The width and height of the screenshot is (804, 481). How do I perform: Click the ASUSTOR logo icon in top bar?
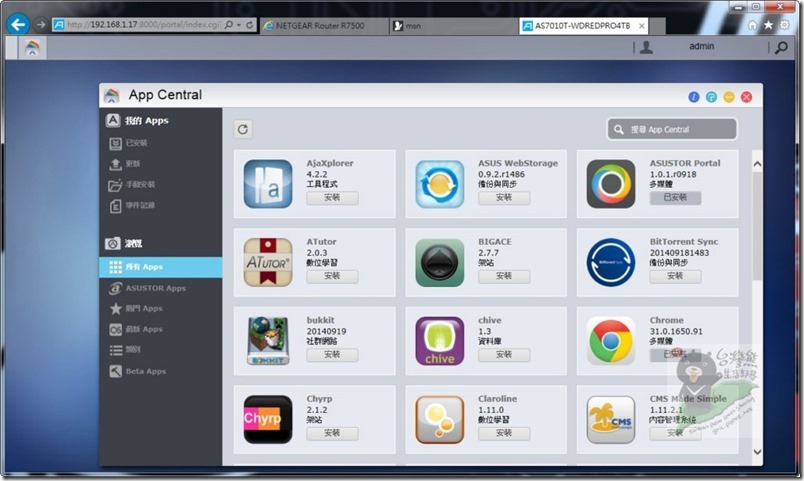point(32,48)
